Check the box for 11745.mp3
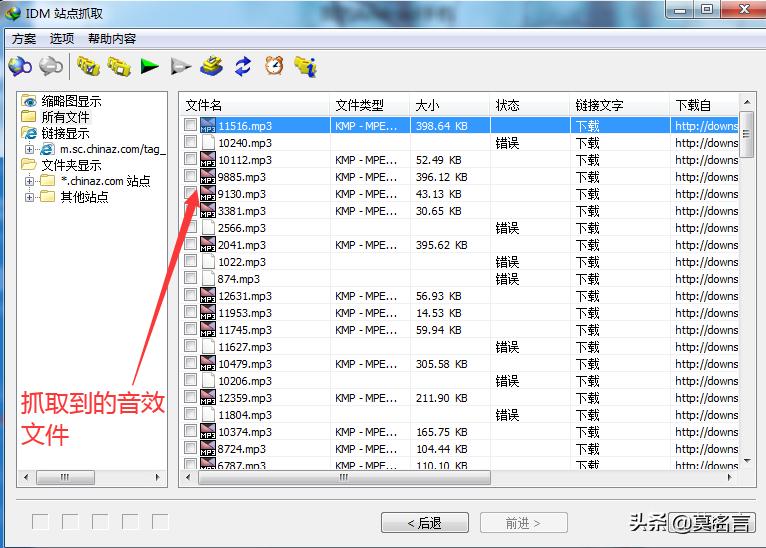 pos(191,329)
